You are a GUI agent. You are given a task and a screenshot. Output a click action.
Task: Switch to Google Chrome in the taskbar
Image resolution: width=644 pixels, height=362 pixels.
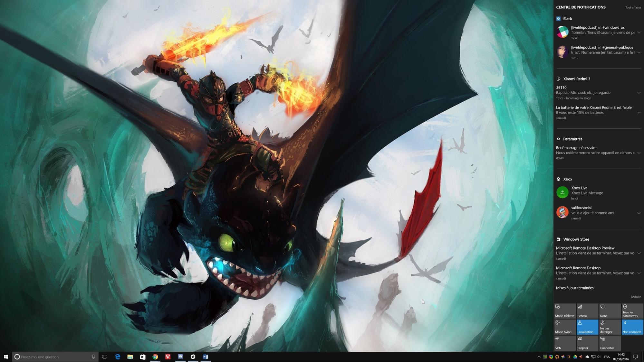point(155,357)
